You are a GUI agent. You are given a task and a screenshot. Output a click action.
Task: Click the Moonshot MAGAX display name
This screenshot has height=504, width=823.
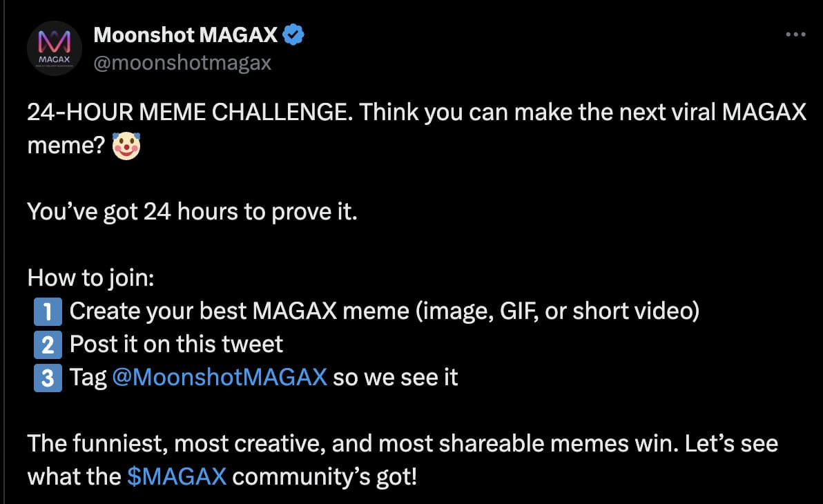(x=185, y=35)
